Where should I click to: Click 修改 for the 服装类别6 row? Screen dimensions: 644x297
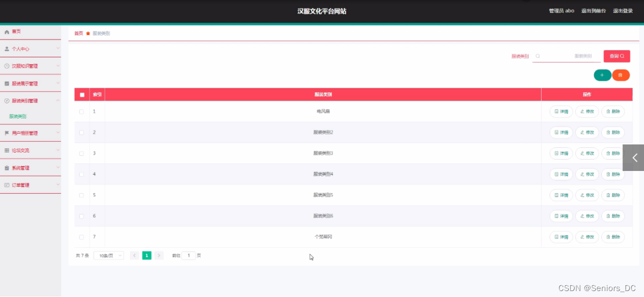coord(587,216)
